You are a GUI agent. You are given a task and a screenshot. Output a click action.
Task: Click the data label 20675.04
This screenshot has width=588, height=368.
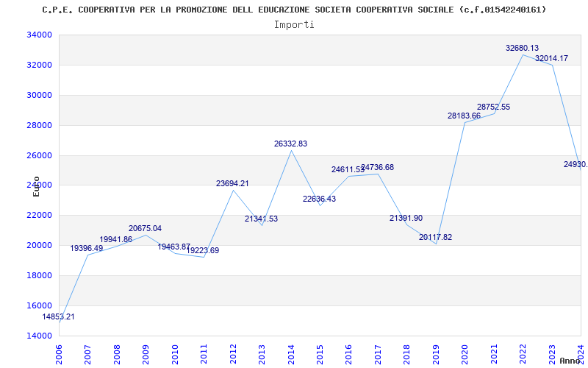pos(145,228)
